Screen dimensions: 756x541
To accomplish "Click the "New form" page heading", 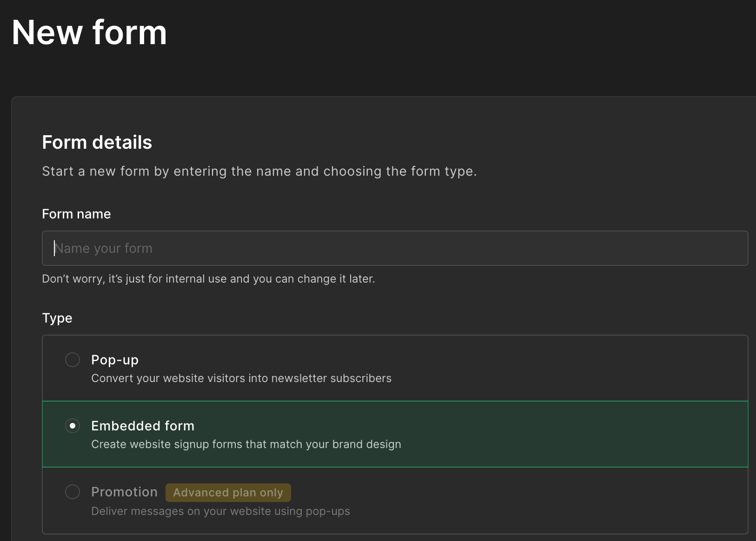I will 89,33.
